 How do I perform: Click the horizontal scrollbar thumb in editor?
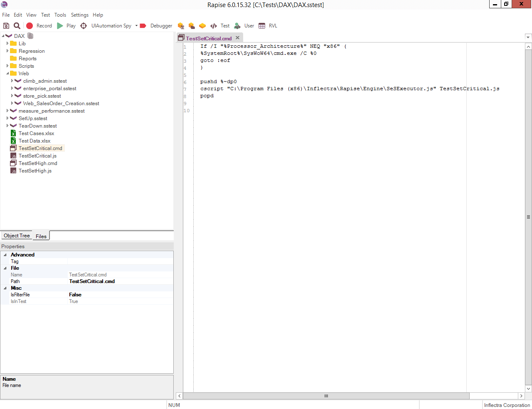pyautogui.click(x=326, y=396)
